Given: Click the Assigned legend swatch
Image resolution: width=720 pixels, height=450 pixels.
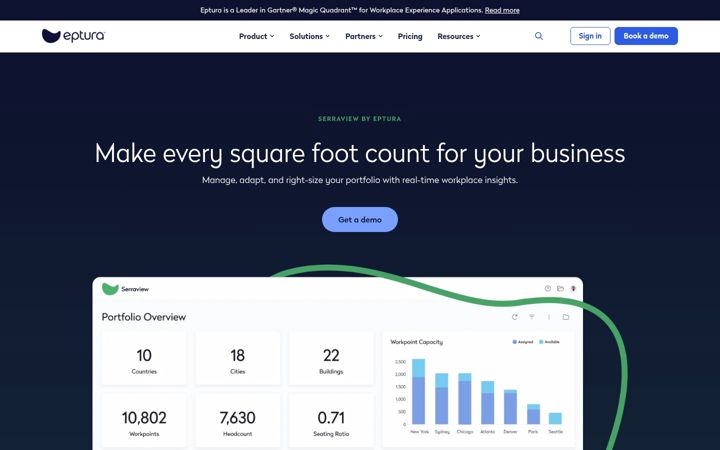Looking at the screenshot, I should [514, 342].
